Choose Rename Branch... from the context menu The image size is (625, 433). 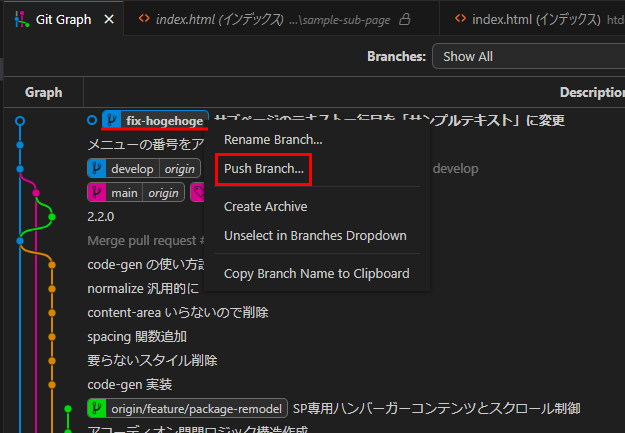273,139
